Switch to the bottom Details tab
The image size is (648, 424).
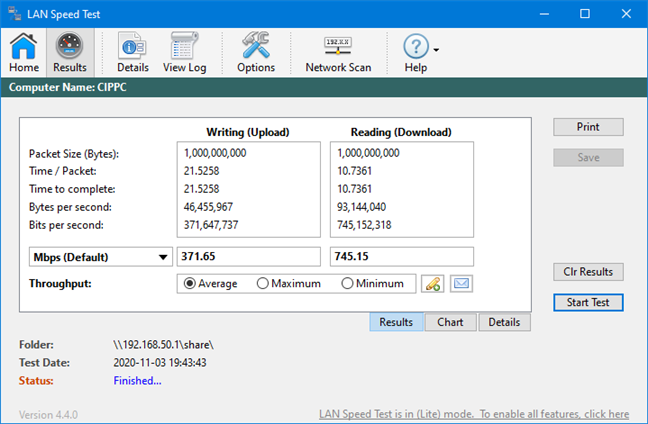[504, 322]
